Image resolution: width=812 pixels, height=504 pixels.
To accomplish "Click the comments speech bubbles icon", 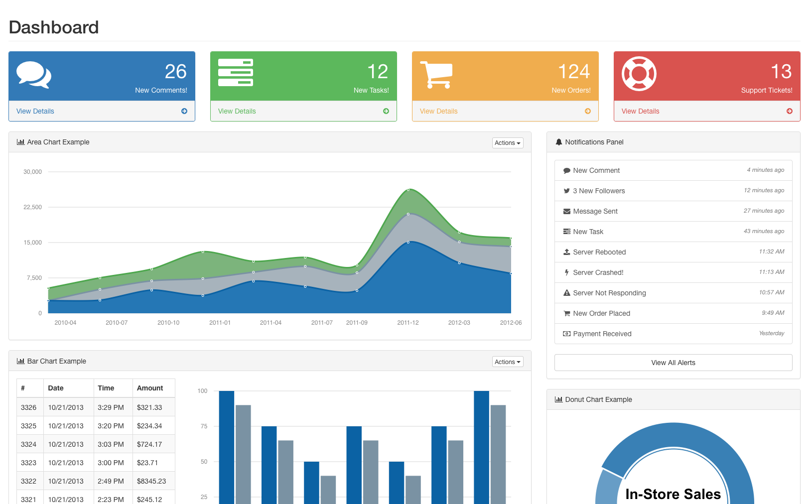I will [34, 75].
